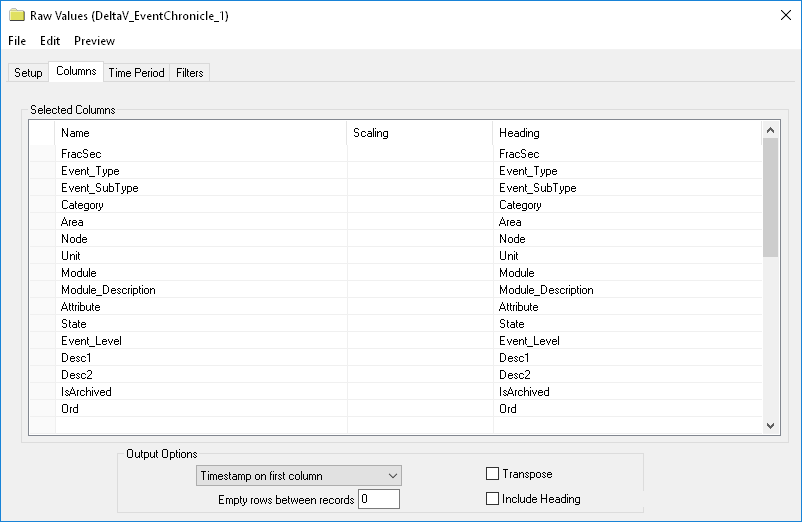Select the Unit name cell
Screen dimensions: 802x522
[200, 256]
